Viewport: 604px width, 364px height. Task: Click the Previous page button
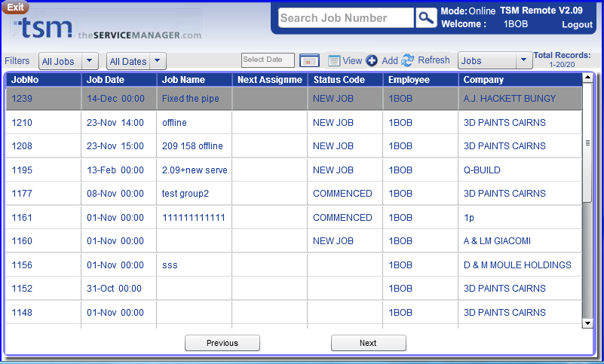click(222, 343)
